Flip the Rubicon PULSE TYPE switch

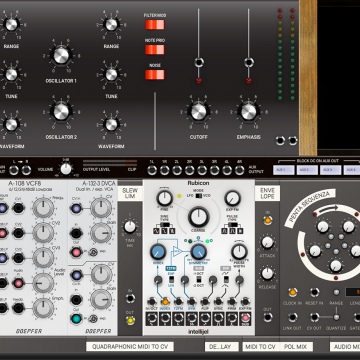[232, 225]
